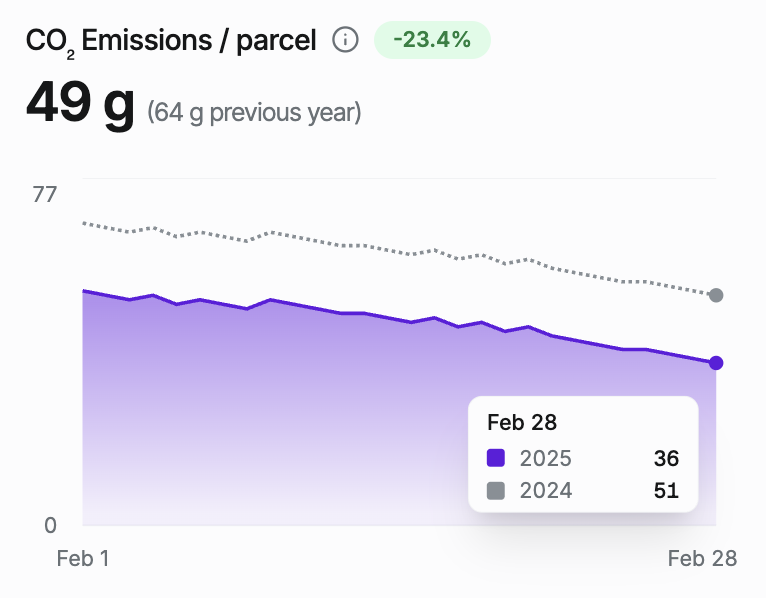
Task: Click the green -23.4% change badge
Action: (432, 41)
